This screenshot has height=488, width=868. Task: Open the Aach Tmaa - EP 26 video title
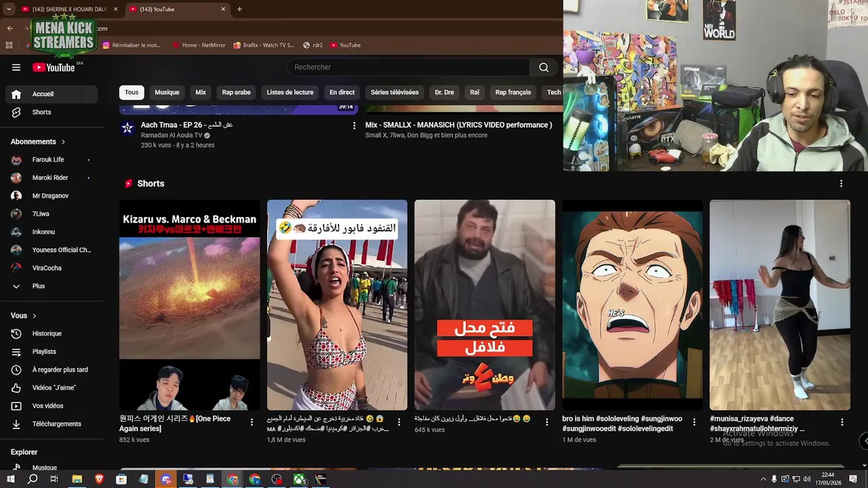(186, 125)
